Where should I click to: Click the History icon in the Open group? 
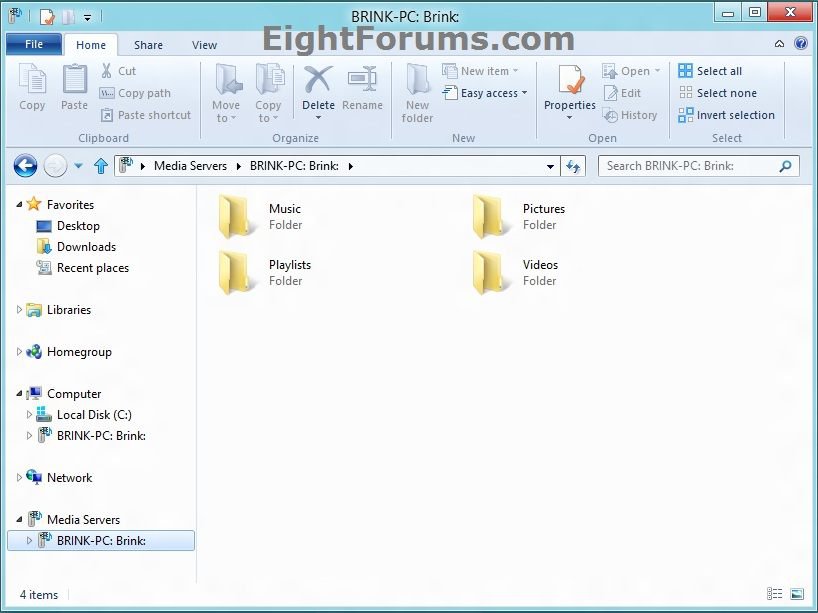[630, 115]
